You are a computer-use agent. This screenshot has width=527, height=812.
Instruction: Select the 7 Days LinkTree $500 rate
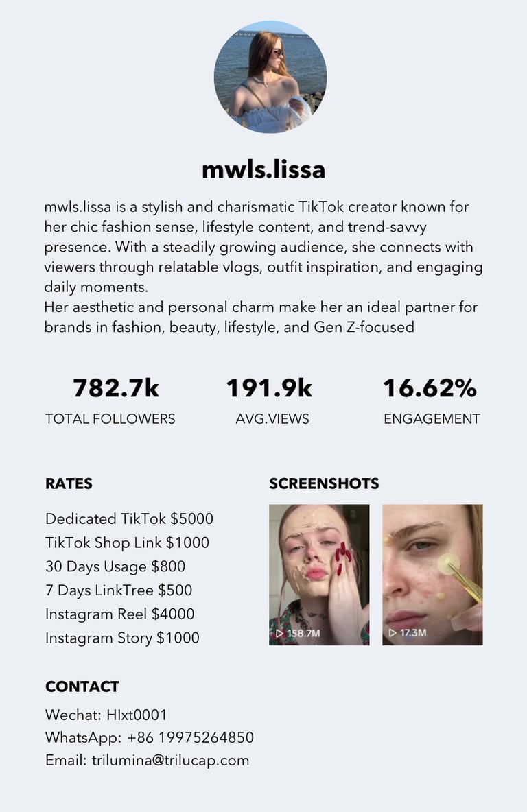point(119,590)
